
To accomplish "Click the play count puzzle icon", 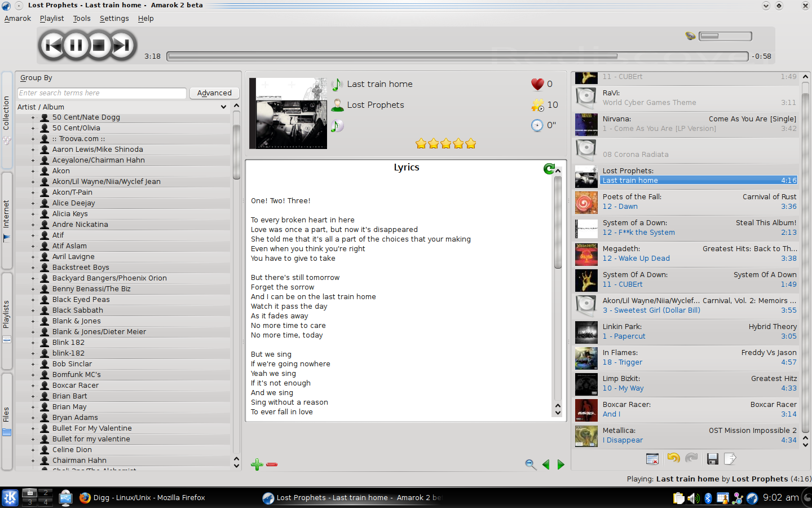I will pos(537,105).
